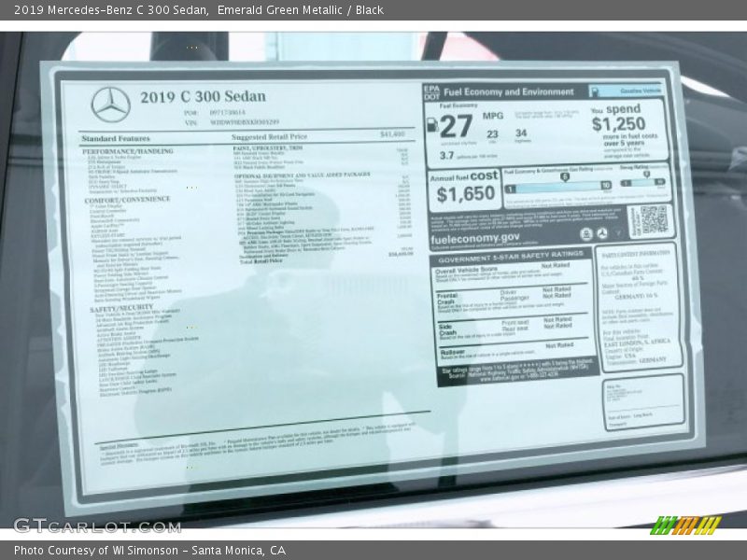This screenshot has width=747, height=560.
Task: Click the '3.7' gallons per 100 miles value
Action: (x=447, y=156)
